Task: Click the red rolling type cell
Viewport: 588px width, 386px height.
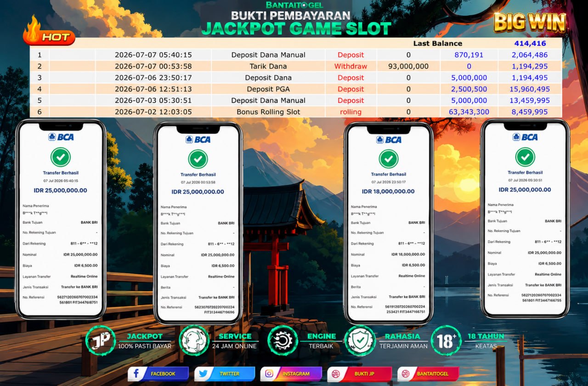Action: click(351, 112)
